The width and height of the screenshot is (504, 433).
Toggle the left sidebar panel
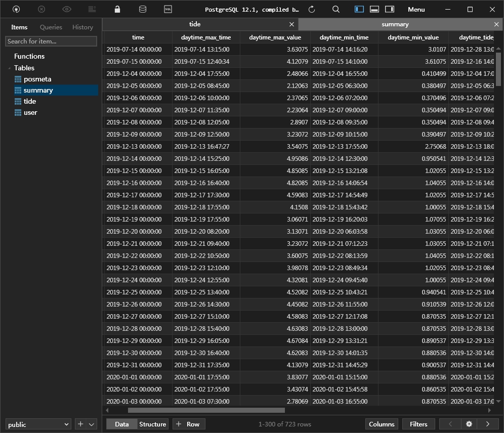359,9
